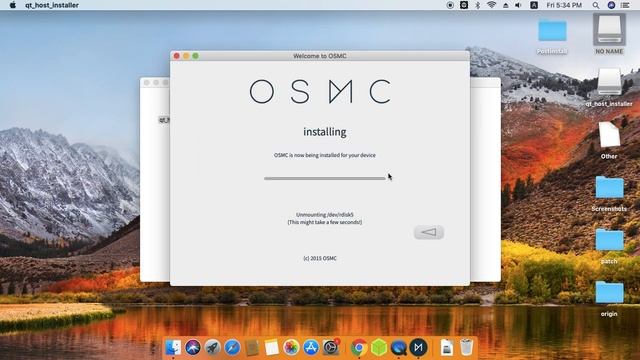Click the OSMC logo in the installer
Image resolution: width=640 pixels, height=360 pixels.
coord(320,91)
